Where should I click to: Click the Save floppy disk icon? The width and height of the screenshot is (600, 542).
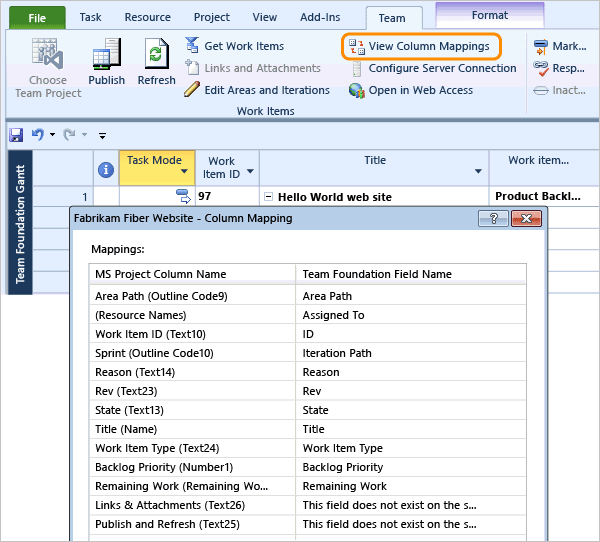[16, 135]
